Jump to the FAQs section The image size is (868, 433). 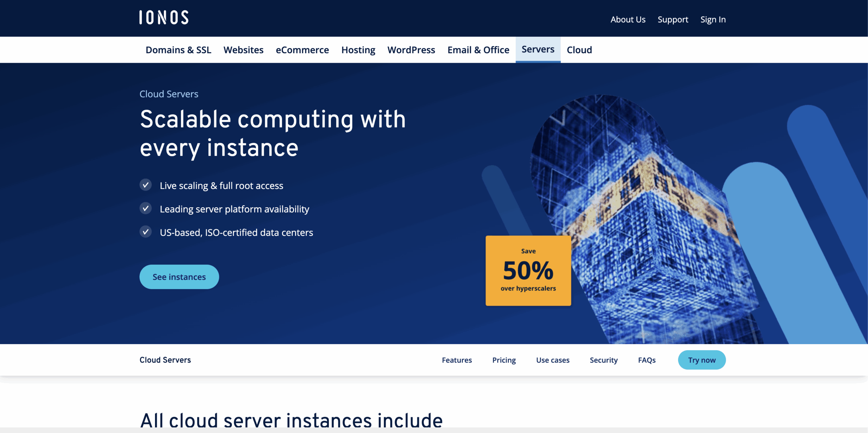tap(647, 360)
